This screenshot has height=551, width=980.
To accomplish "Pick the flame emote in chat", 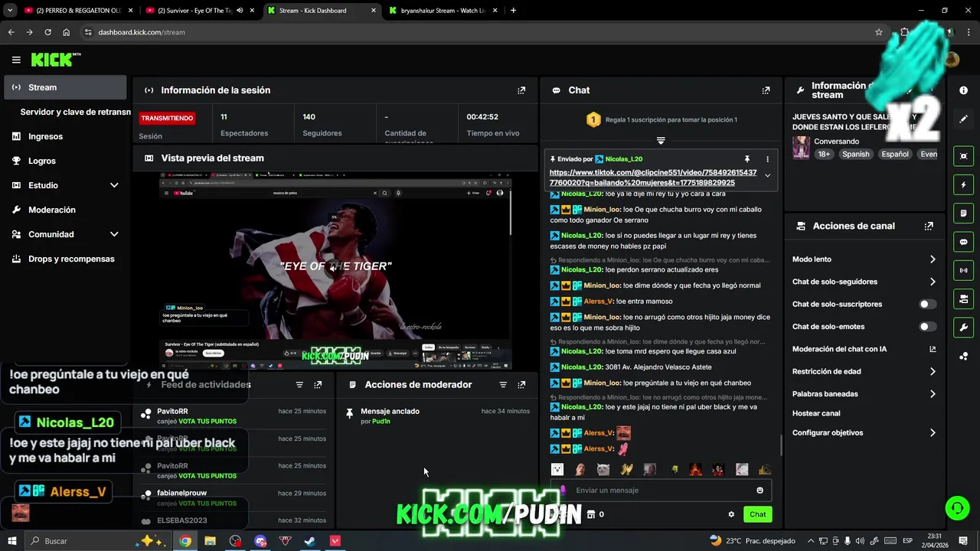I will tap(695, 469).
